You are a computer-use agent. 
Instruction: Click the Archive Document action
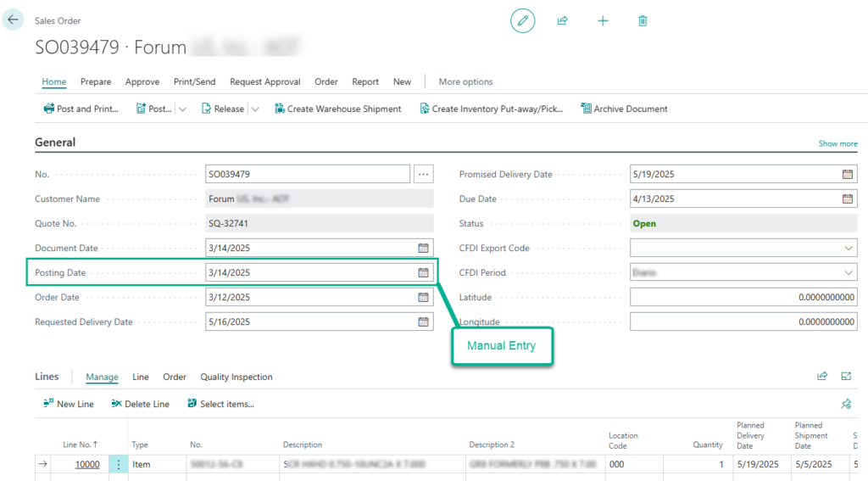coord(624,109)
